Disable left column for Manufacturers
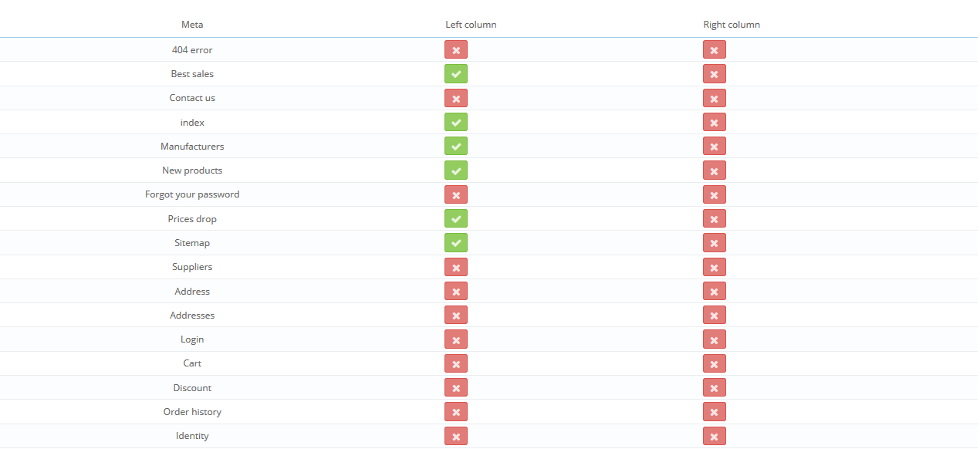This screenshot has height=449, width=980. (x=456, y=147)
